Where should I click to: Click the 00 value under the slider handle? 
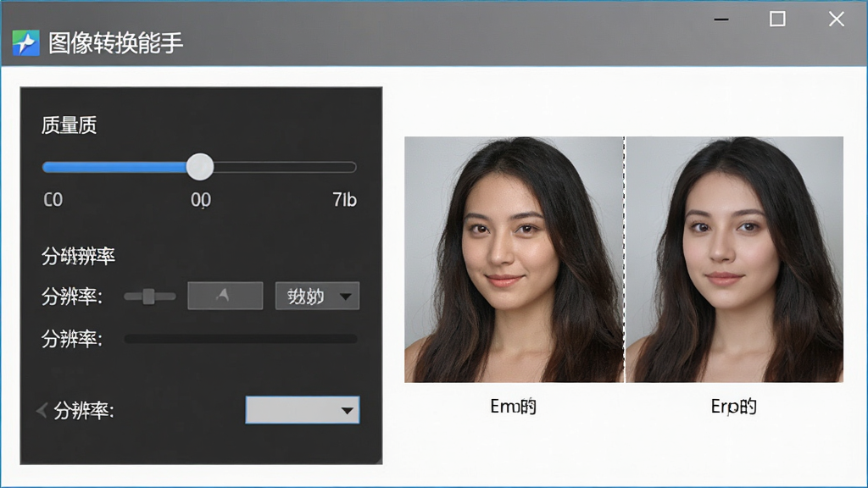[x=201, y=199]
